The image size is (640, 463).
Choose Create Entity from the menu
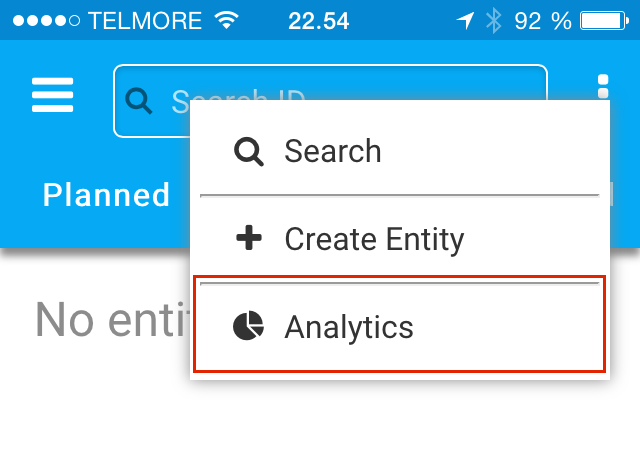[400, 239]
